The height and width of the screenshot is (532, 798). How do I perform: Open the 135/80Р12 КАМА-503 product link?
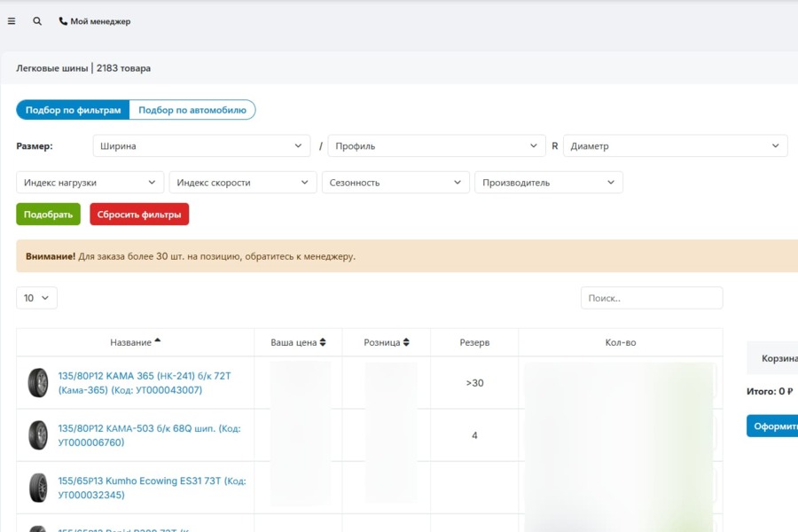[149, 435]
